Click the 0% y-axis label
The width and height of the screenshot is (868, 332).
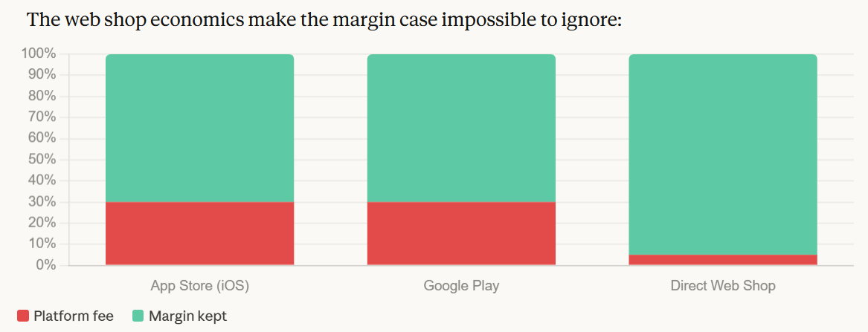point(45,265)
